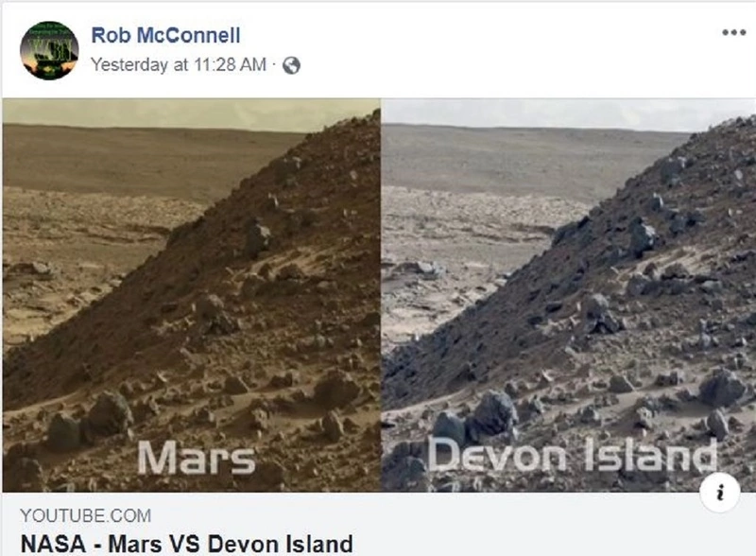Open the three-dot post options menu

[734, 32]
